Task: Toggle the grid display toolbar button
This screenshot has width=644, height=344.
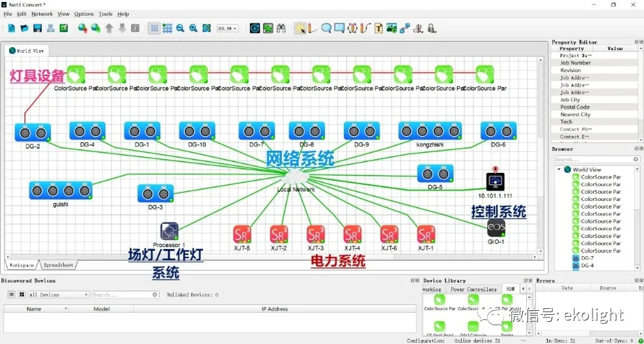Action: pyautogui.click(x=154, y=28)
